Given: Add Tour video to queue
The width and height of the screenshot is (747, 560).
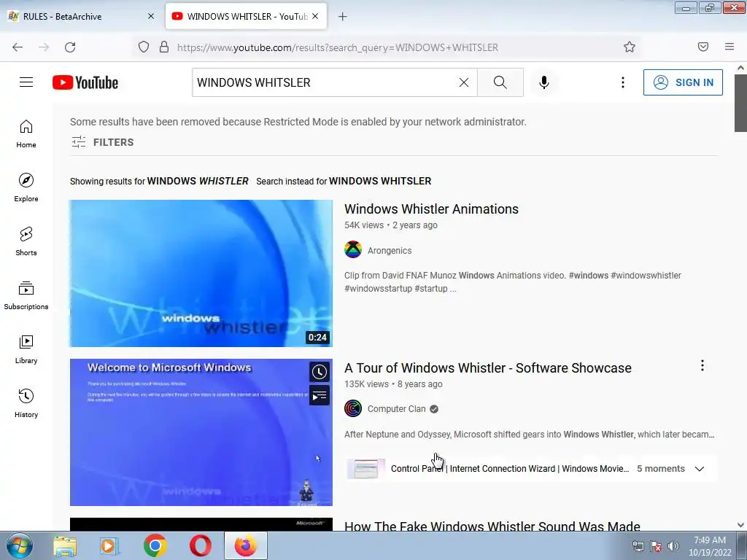Looking at the screenshot, I should pyautogui.click(x=320, y=395).
